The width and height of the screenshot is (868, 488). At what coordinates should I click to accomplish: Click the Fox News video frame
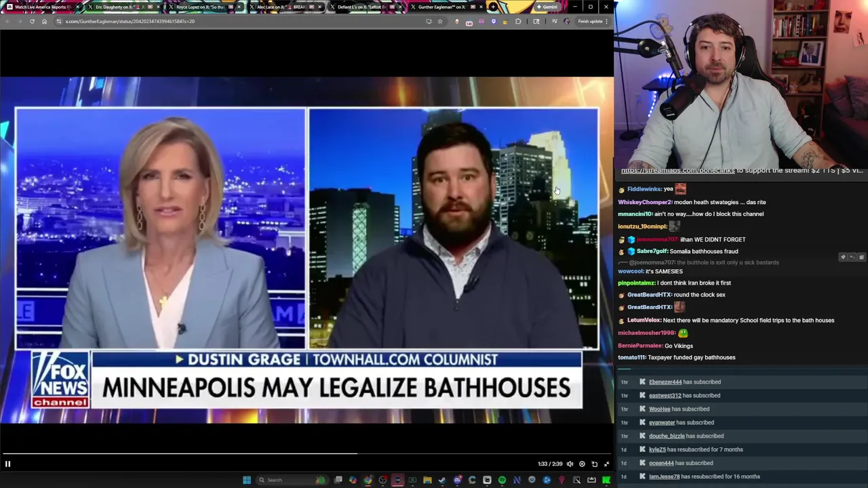pyautogui.click(x=307, y=249)
